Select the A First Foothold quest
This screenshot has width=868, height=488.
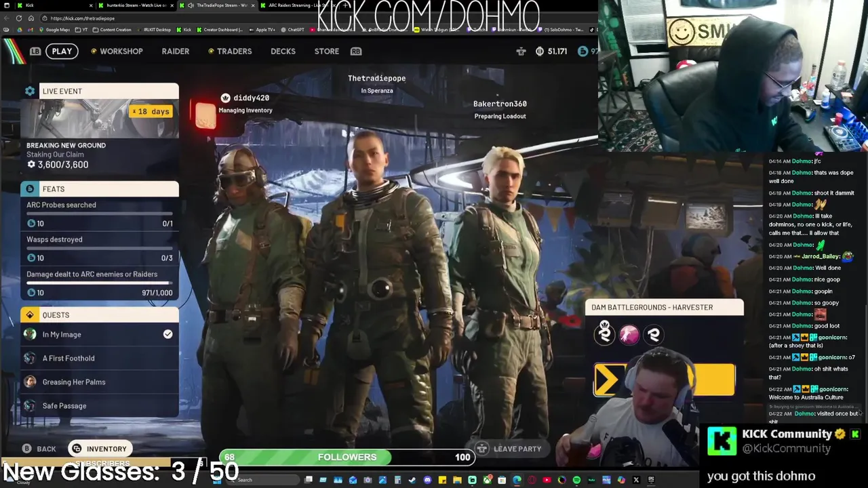[100, 358]
